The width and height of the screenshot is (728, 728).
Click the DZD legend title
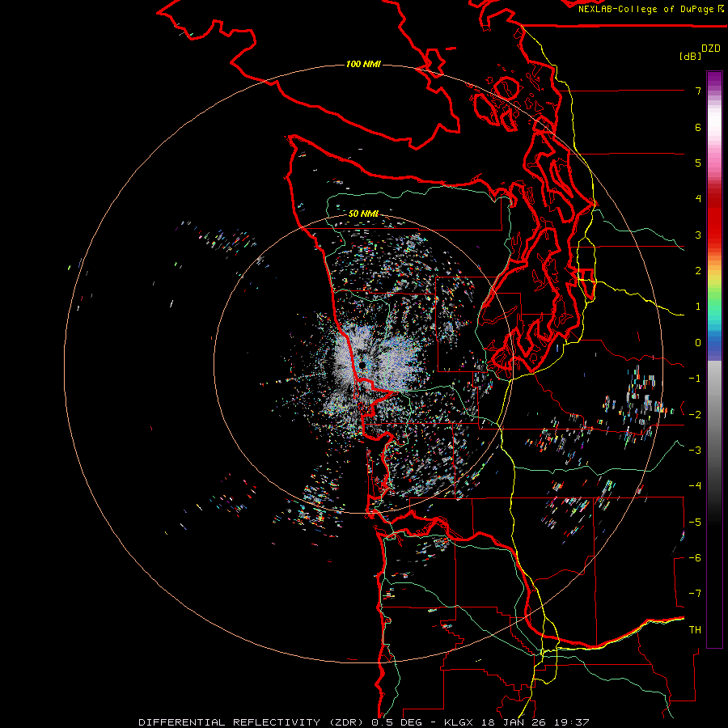coord(711,49)
